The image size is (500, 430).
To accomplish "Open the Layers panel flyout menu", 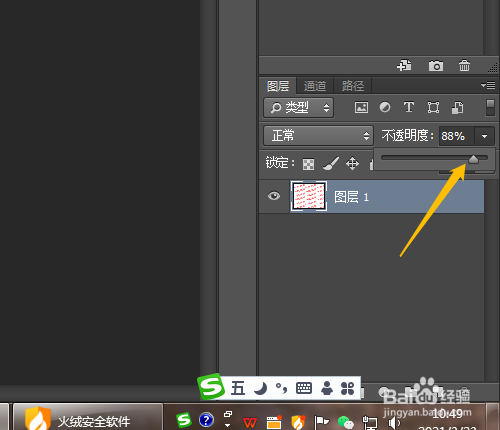I will click(488, 86).
